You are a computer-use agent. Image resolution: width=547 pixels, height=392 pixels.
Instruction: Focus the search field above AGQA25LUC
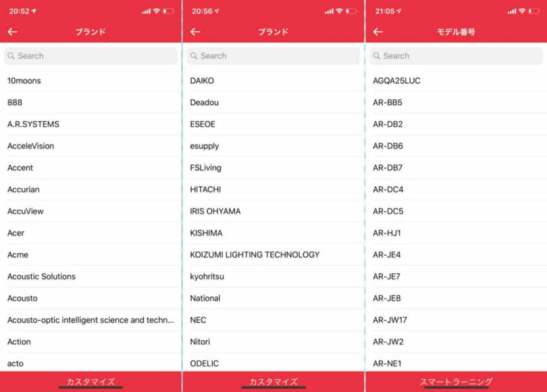click(x=456, y=56)
